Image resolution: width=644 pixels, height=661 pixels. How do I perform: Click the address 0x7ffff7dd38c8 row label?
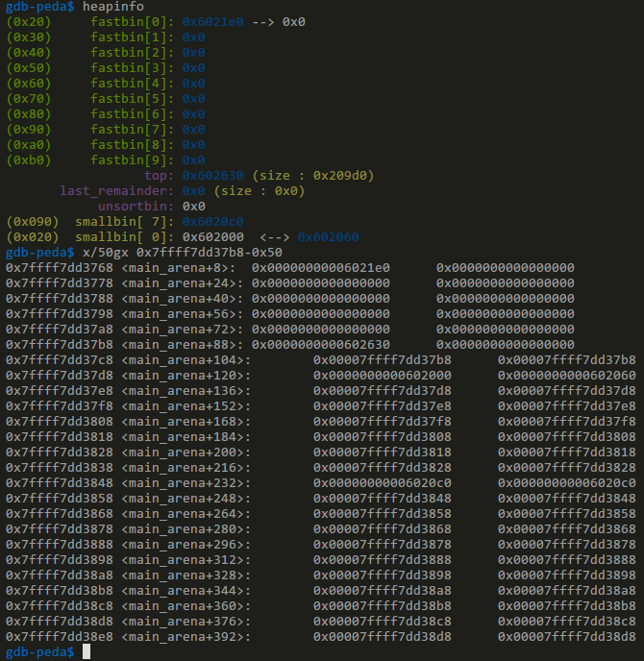[60, 606]
